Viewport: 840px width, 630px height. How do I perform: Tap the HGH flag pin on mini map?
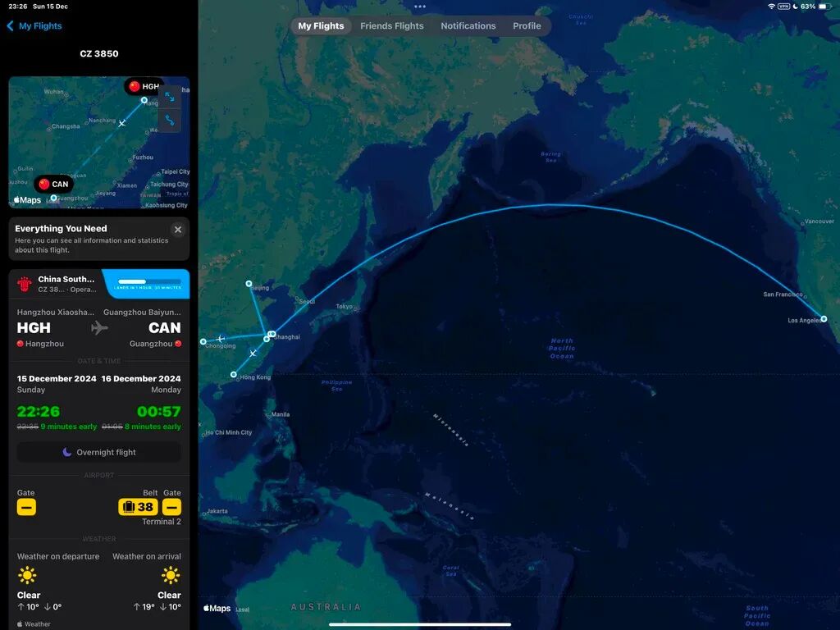click(143, 86)
